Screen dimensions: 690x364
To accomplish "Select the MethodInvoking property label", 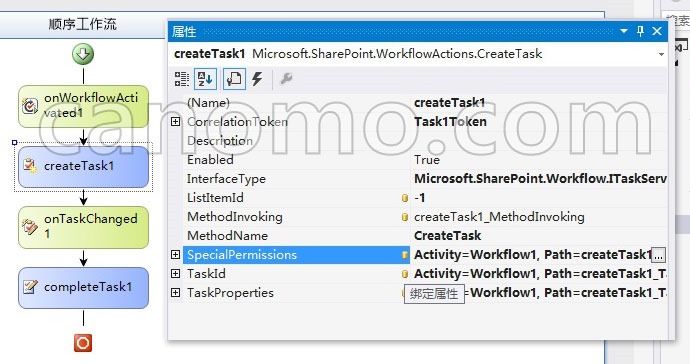I will point(235,217).
